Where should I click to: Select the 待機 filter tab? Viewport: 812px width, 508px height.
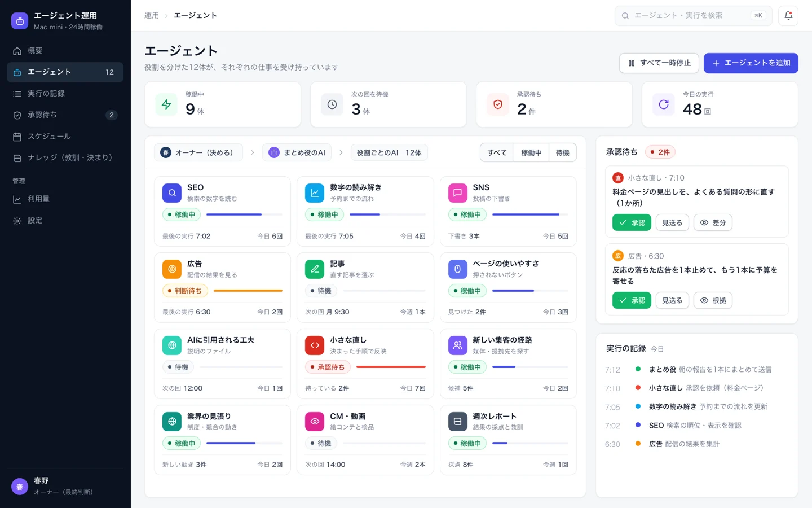562,152
